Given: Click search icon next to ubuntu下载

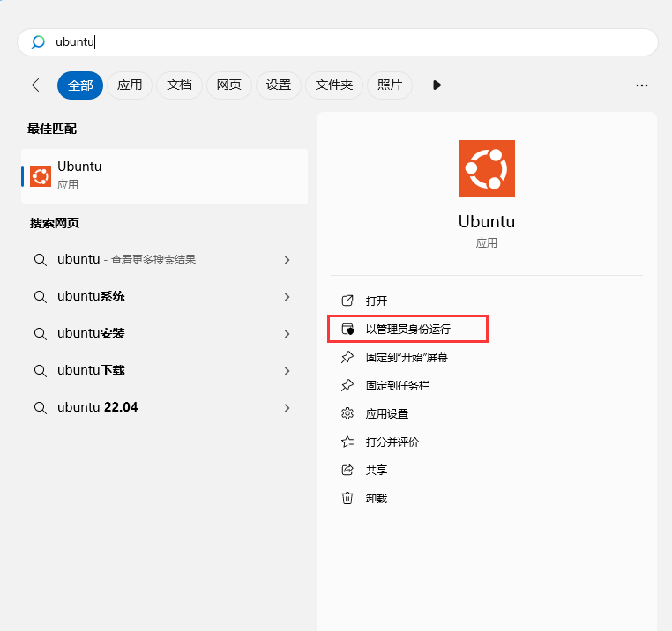Looking at the screenshot, I should pos(41,371).
